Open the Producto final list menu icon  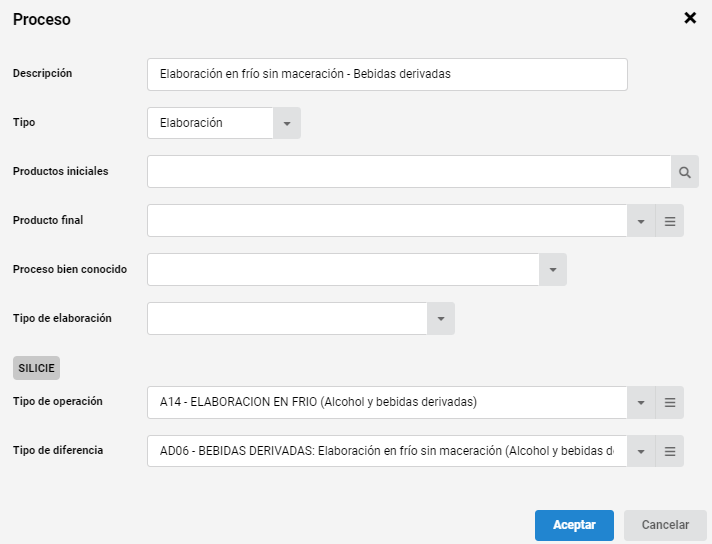670,221
